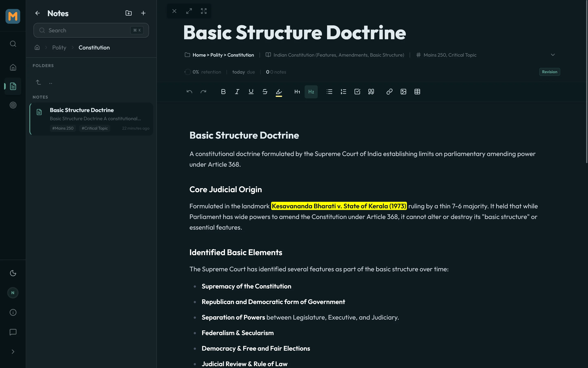Click Democracy & Free and Fair Elections
The height and width of the screenshot is (368, 588).
(x=256, y=349)
